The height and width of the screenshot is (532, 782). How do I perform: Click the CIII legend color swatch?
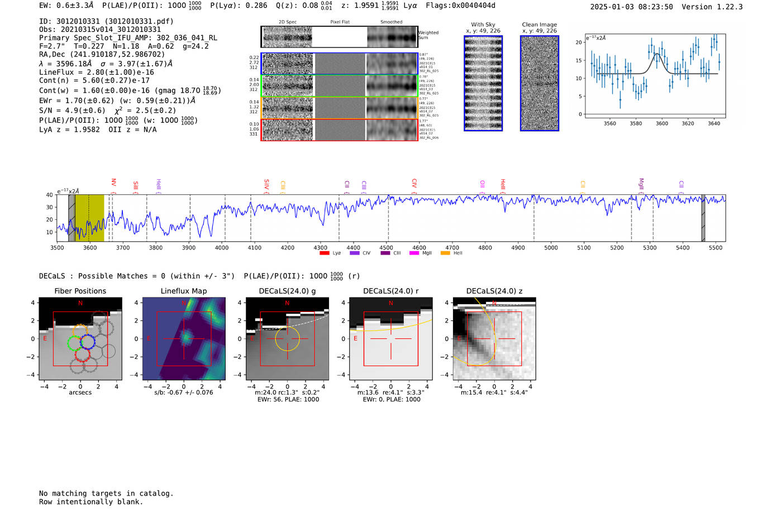click(x=385, y=253)
